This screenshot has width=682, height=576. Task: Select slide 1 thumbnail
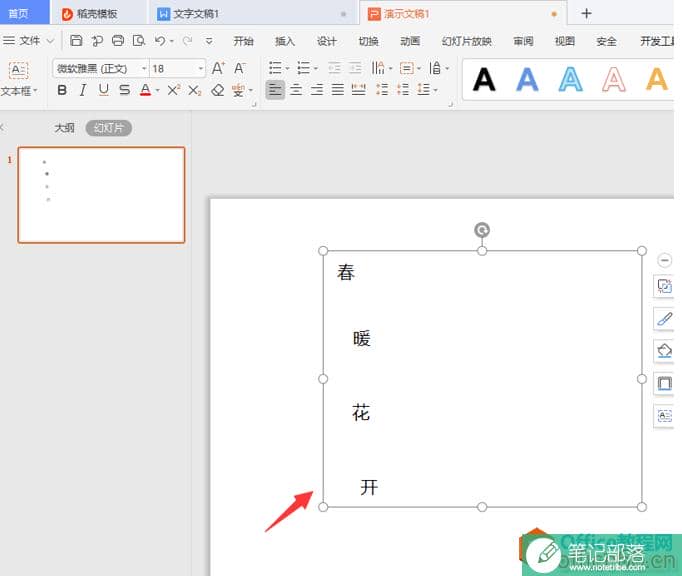(101, 195)
